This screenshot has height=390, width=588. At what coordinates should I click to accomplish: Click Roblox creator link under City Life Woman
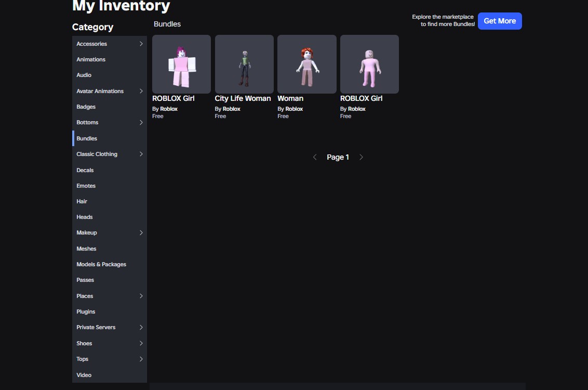tap(231, 109)
